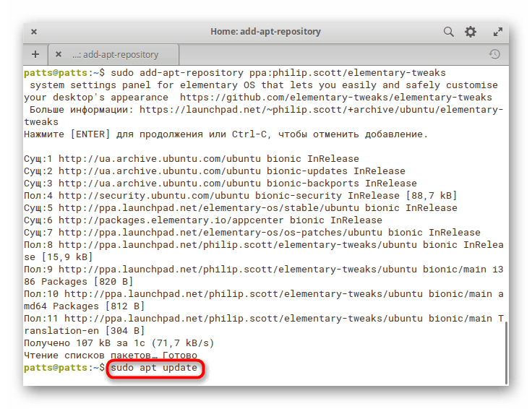This screenshot has height=409, width=532.
Task: Click the 'Сущ:7' os-patches line
Action: tap(252, 232)
